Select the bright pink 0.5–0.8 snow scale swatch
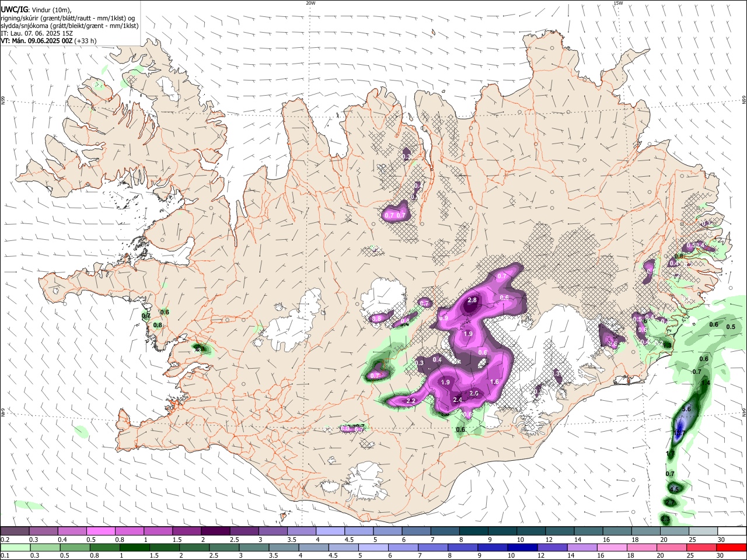This screenshot has width=747, height=560. coord(101,531)
